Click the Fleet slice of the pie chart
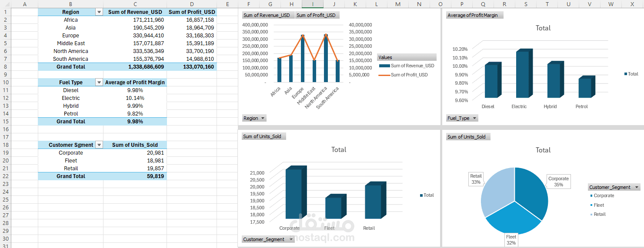The height and width of the screenshot is (248, 644). (x=513, y=218)
